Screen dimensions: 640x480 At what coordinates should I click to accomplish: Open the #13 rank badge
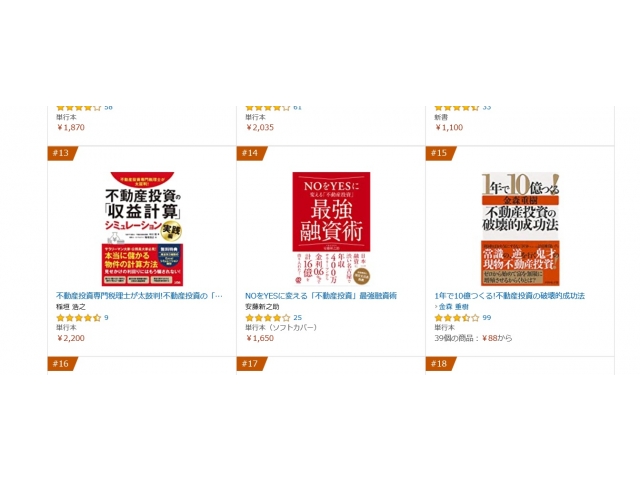(x=62, y=153)
